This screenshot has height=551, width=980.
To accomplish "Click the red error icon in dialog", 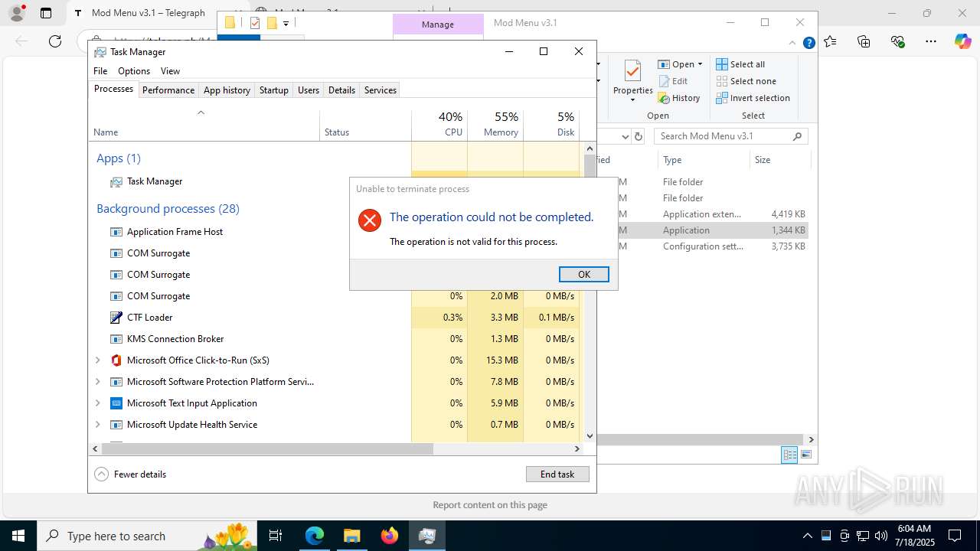I will [370, 220].
